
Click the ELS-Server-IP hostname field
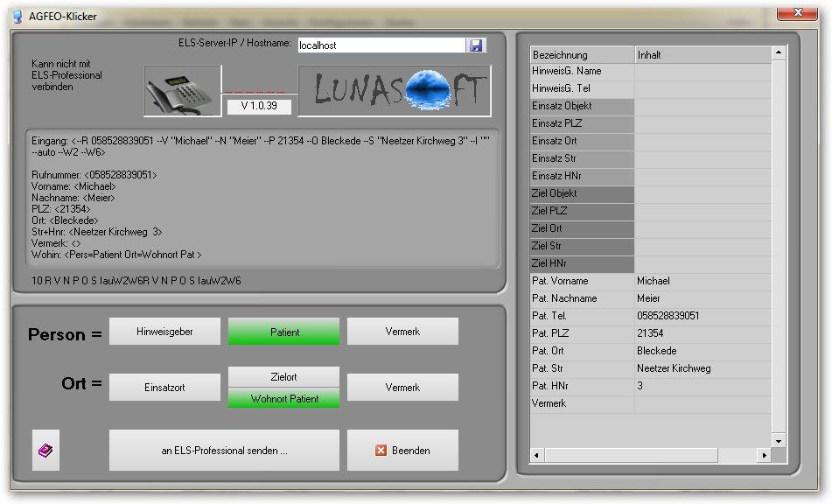coord(381,45)
